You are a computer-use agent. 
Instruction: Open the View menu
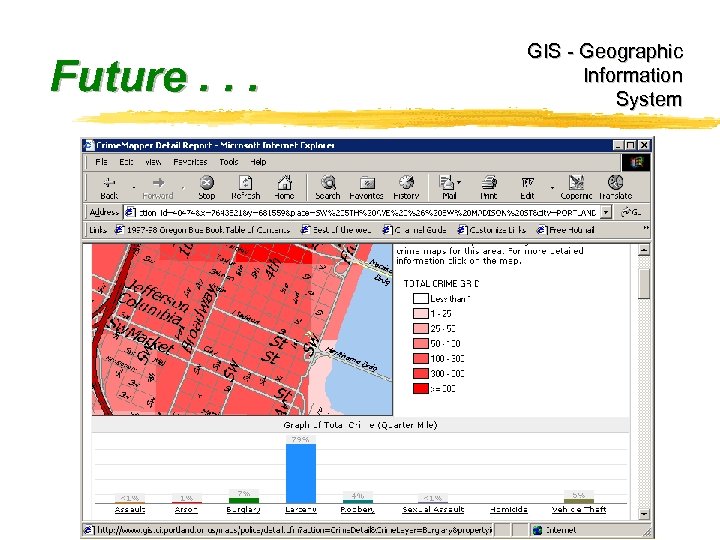(153, 162)
